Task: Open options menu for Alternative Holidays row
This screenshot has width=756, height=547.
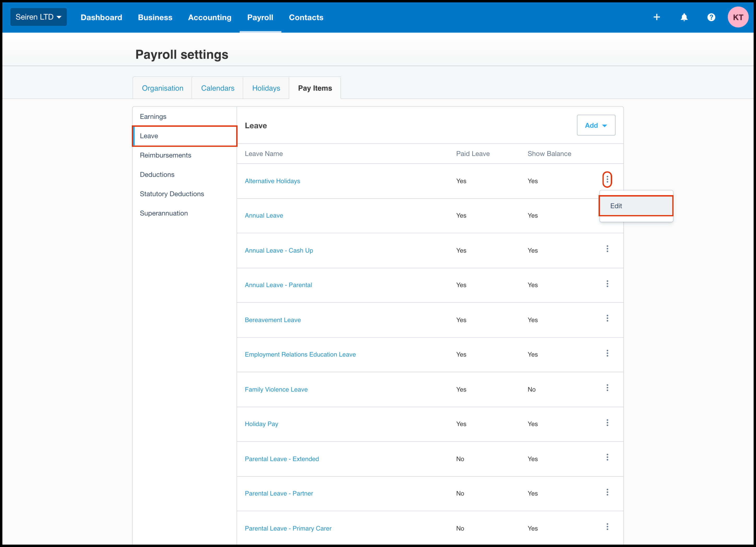Action: click(x=607, y=180)
